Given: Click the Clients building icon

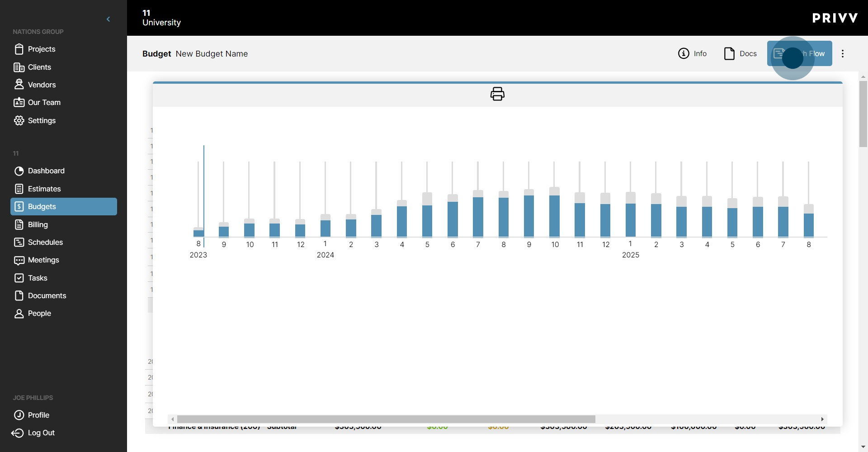Looking at the screenshot, I should click(x=19, y=67).
